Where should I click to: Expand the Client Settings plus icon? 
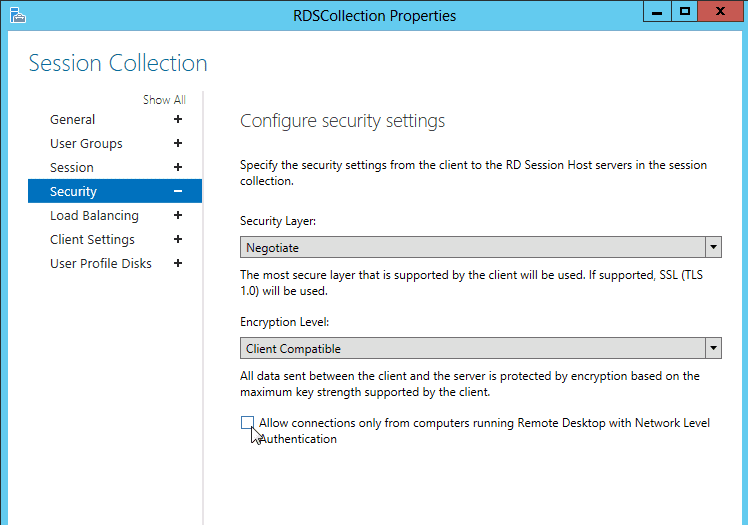click(x=178, y=239)
